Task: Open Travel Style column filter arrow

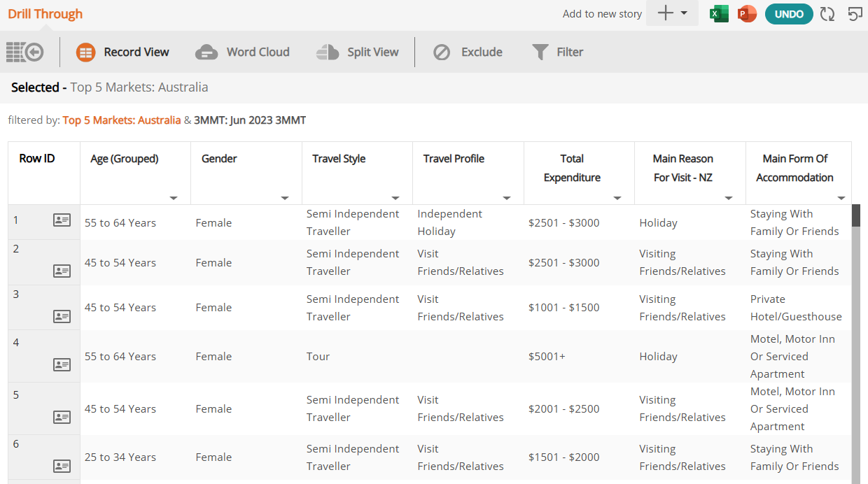Action: point(395,198)
